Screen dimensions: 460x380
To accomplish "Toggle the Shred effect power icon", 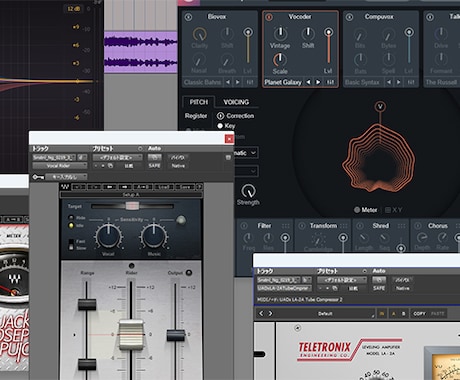I will click(x=360, y=226).
